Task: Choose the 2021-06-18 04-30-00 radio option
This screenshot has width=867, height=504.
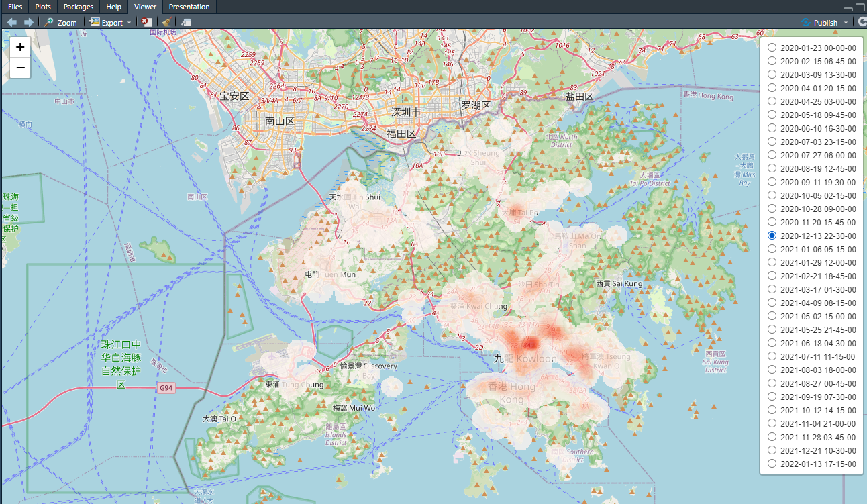Action: click(x=772, y=343)
